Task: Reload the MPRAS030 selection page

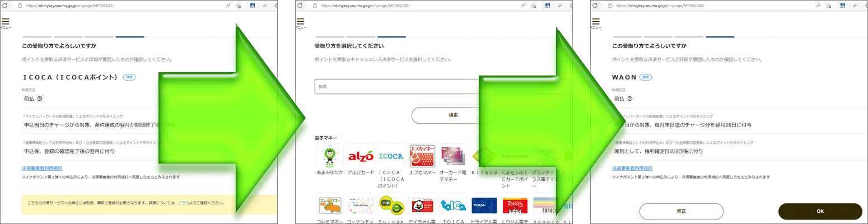Action: tap(300, 5)
